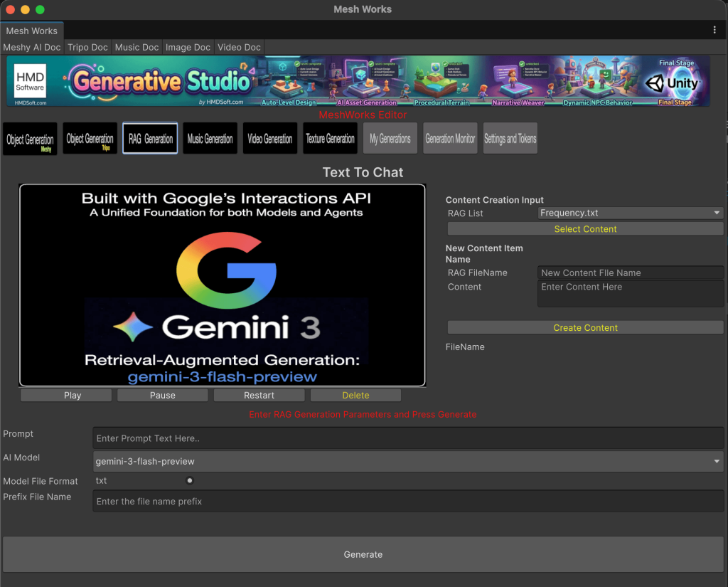Click the Unity Final Stage logo
This screenshot has width=728, height=587.
pyautogui.click(x=673, y=83)
